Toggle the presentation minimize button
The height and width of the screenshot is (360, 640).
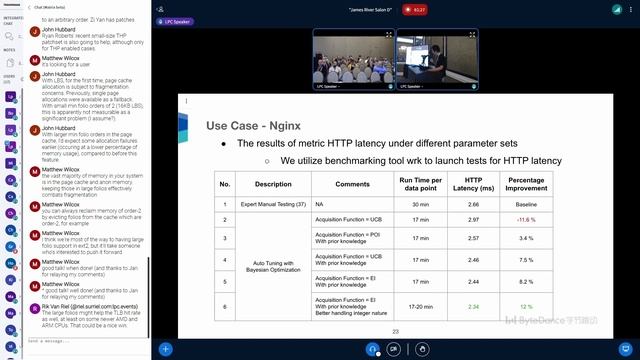(x=625, y=349)
